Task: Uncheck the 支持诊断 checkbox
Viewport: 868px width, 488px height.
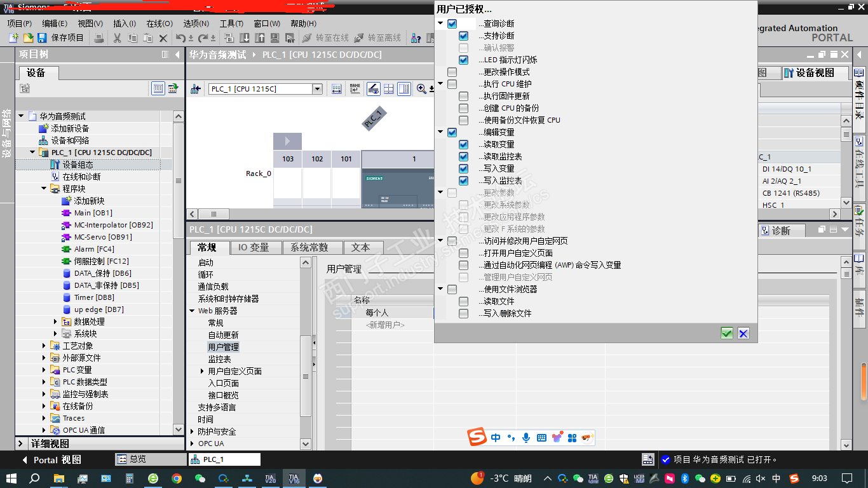Action: pyautogui.click(x=463, y=36)
